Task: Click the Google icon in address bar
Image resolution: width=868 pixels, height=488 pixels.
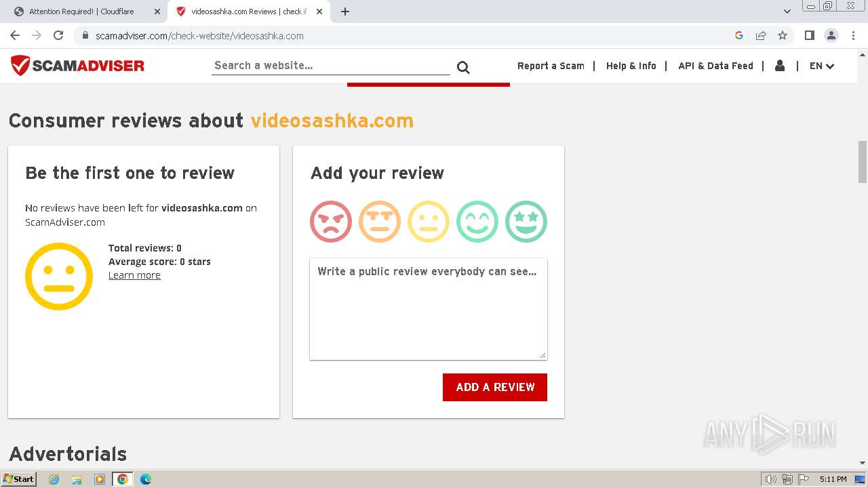Action: point(739,35)
